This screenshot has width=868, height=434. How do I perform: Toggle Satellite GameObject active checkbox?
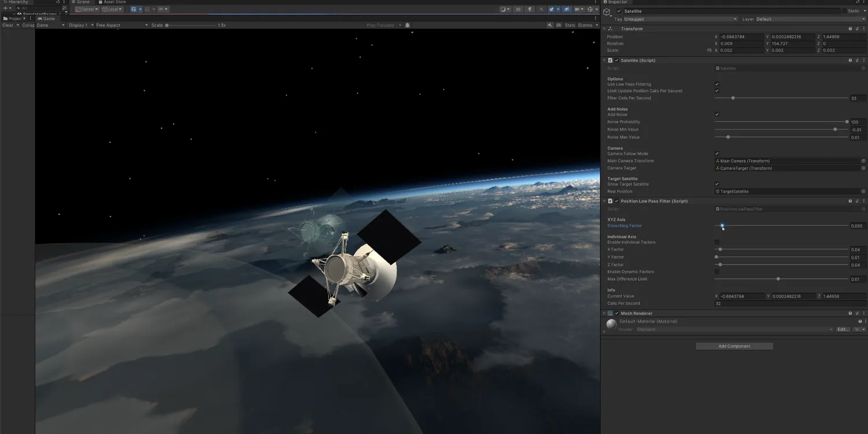pos(619,11)
